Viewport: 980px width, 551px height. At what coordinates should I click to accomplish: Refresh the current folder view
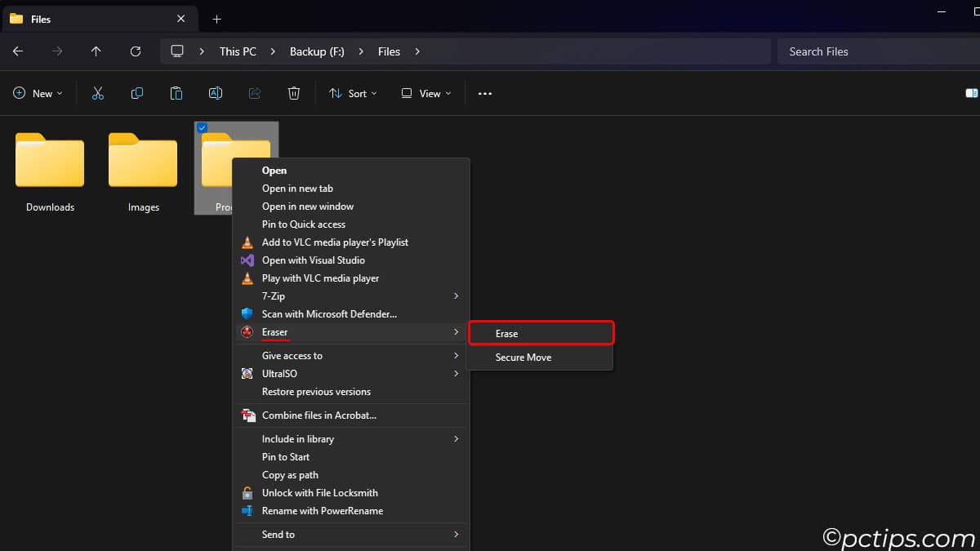136,51
